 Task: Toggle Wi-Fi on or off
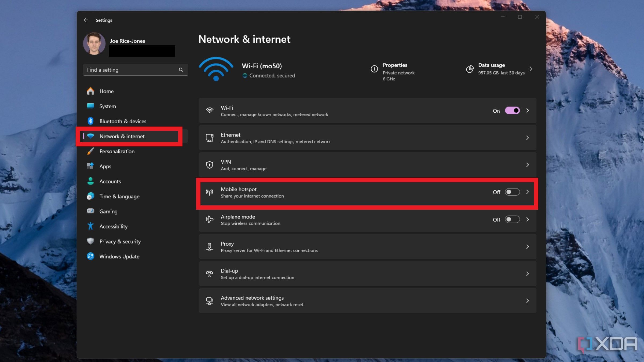pos(512,110)
